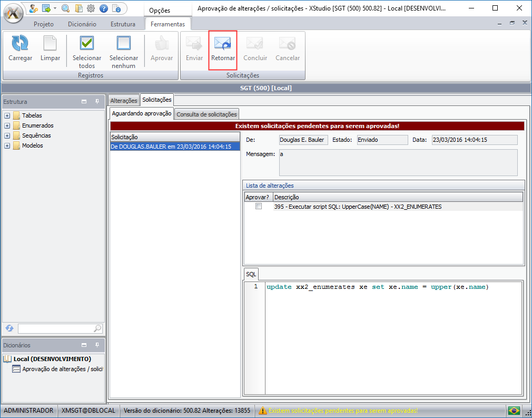The image size is (532, 418).
Task: Select the Enumerados folder
Action: click(33, 125)
